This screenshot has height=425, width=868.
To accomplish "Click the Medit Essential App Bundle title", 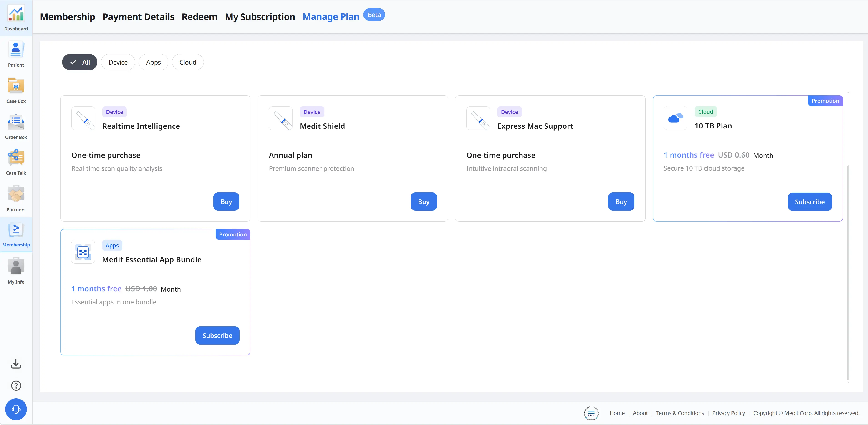I will point(152,259).
